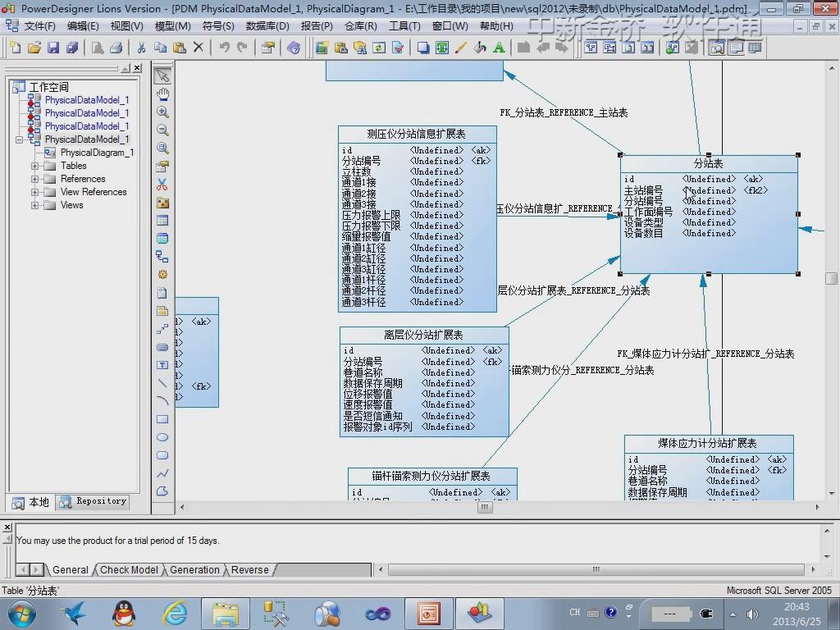Open Properties from the main toolbar
This screenshot has width=840, height=630.
tap(268, 48)
